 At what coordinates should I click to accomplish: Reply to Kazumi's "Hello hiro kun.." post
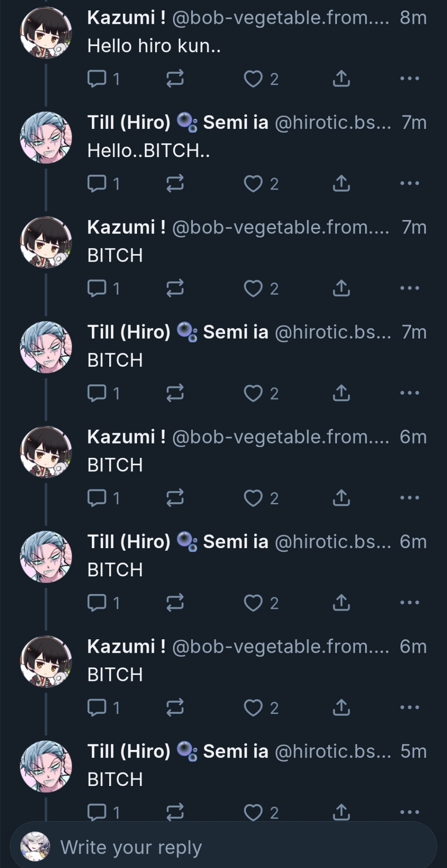coord(97,79)
